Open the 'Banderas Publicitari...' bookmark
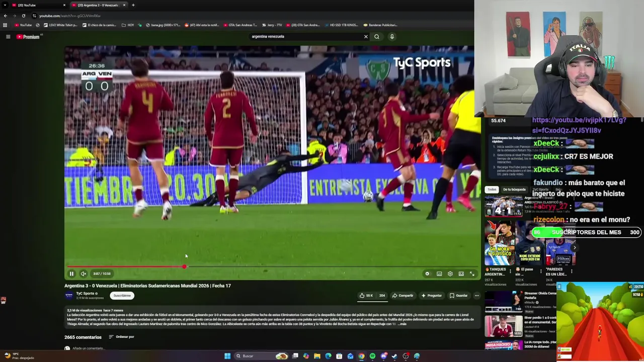Screen dimensions: 644x362 (x=380, y=25)
